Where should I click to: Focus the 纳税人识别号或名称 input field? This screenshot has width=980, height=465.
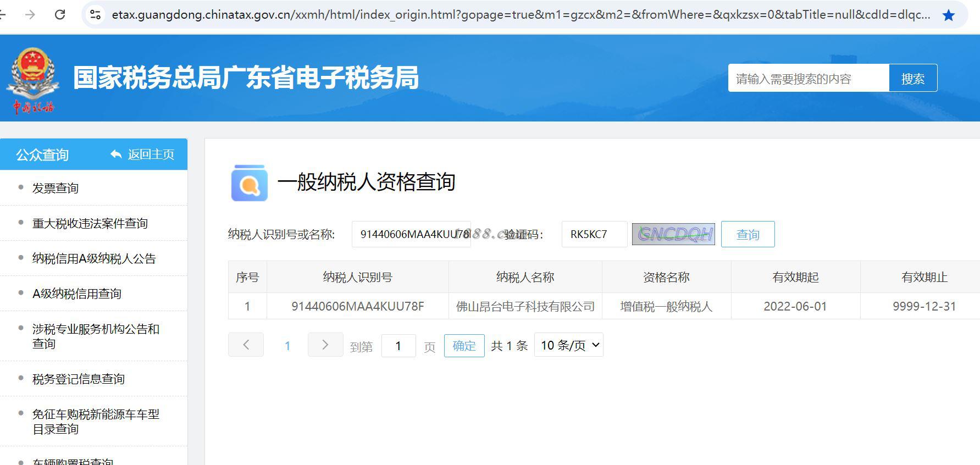411,234
